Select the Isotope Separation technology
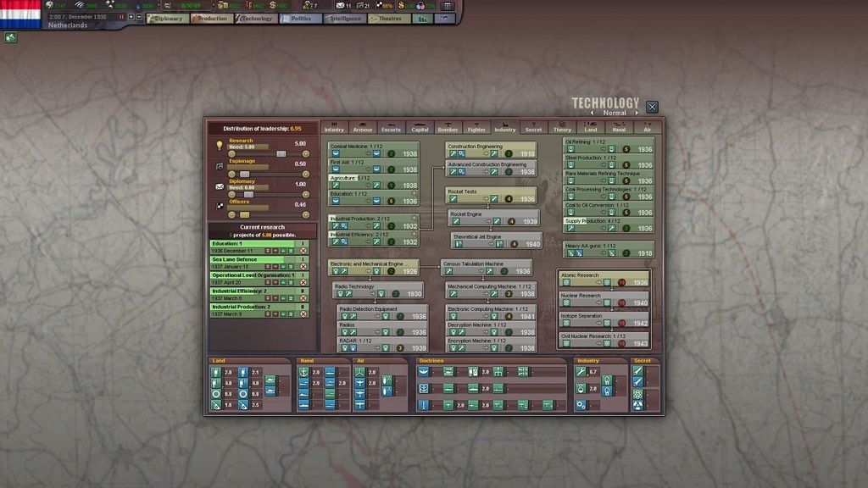This screenshot has width=868, height=488. pyautogui.click(x=604, y=319)
